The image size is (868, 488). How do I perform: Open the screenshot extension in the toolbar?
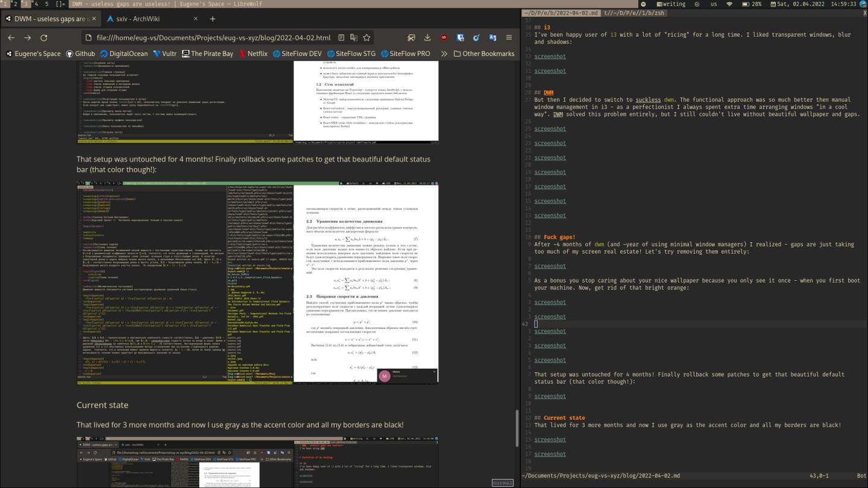(411, 37)
